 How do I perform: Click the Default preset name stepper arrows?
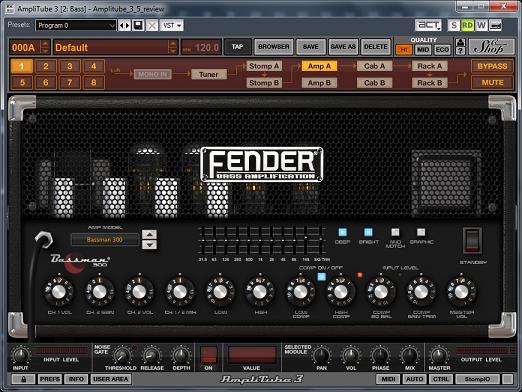(173, 47)
